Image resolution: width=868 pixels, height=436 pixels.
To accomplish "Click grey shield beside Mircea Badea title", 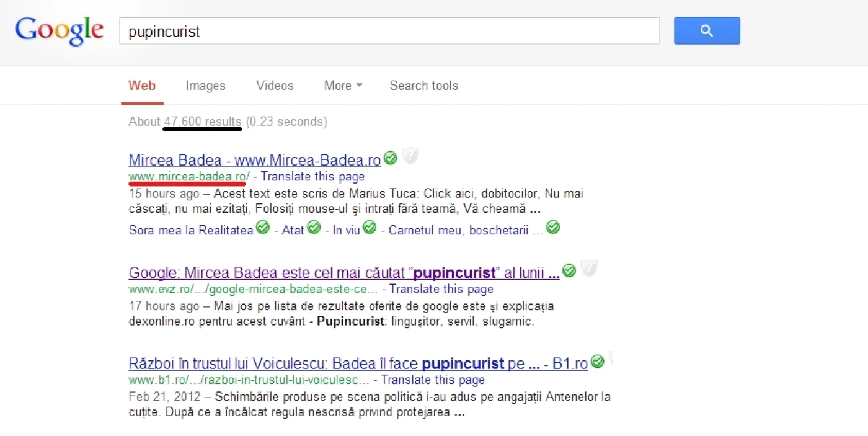I will 409,156.
